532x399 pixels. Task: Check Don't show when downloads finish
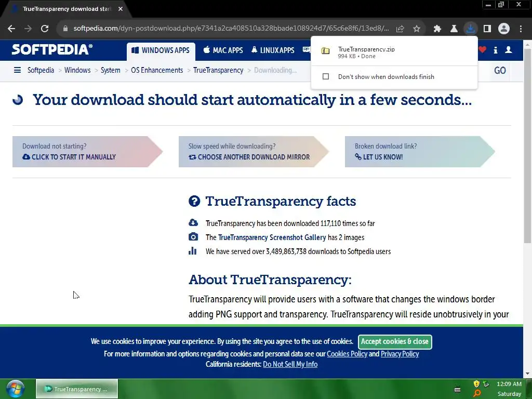point(326,77)
